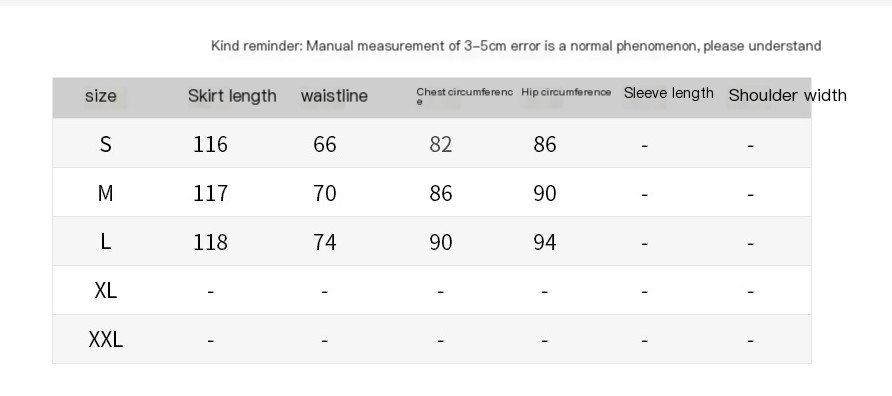The height and width of the screenshot is (396, 892).
Task: Select chest circumference value 82
Action: tap(440, 145)
